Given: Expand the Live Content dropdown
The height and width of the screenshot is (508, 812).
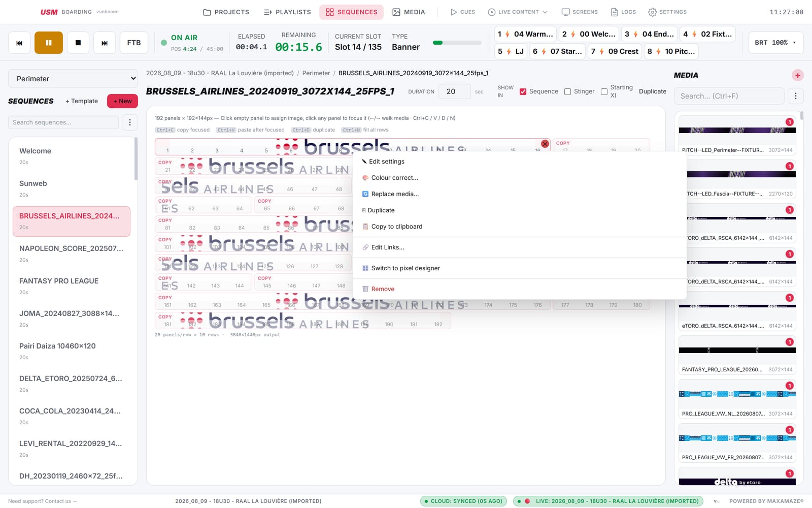Looking at the screenshot, I should pyautogui.click(x=518, y=12).
